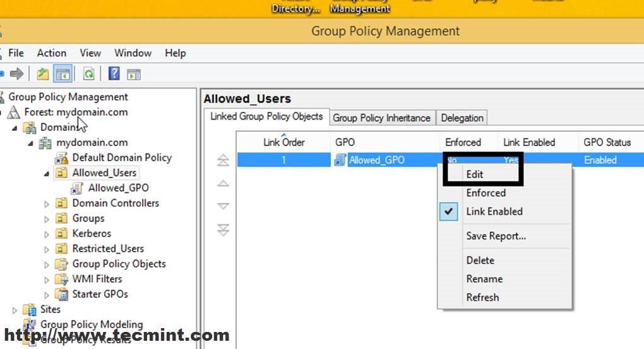Screen dimensions: 644x349
Task: Click the Sites node icon
Action: pyautogui.click(x=29, y=310)
